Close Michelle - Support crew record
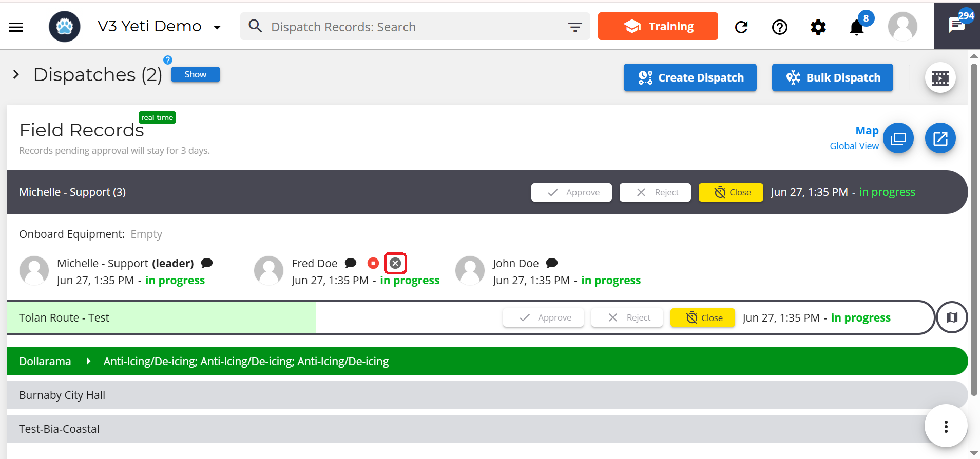 (731, 192)
